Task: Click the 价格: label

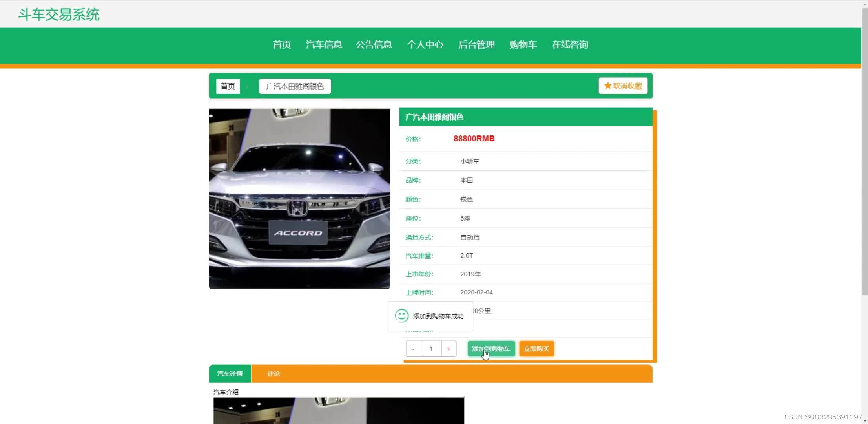Action: click(x=413, y=139)
